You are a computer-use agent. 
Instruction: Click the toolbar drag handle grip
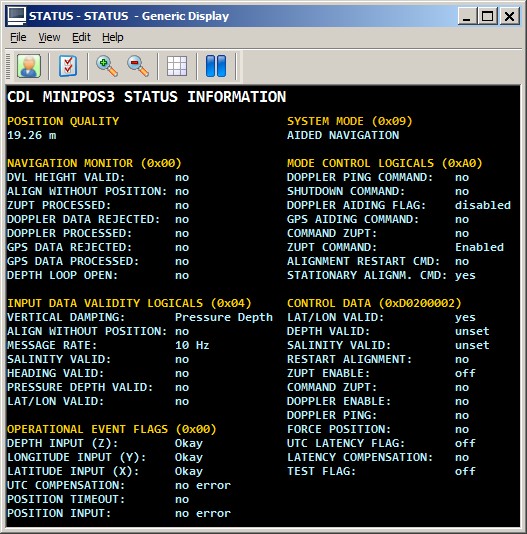(9, 66)
